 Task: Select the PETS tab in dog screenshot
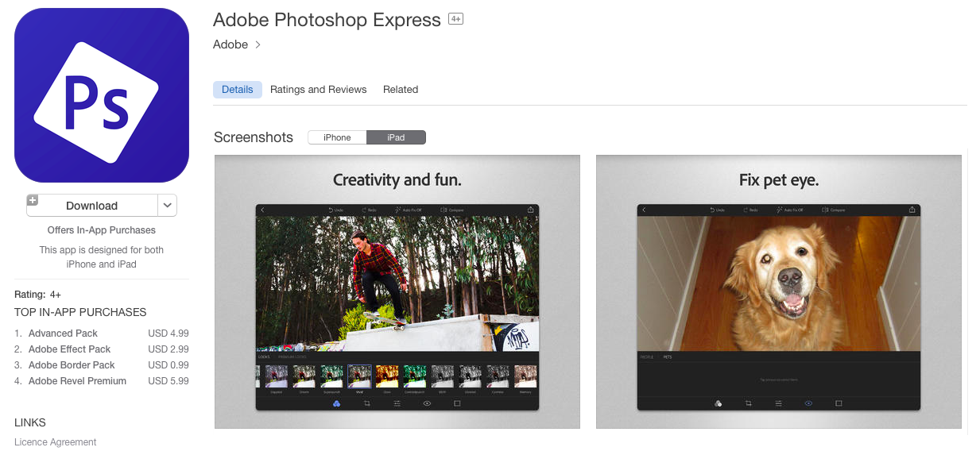tap(668, 357)
